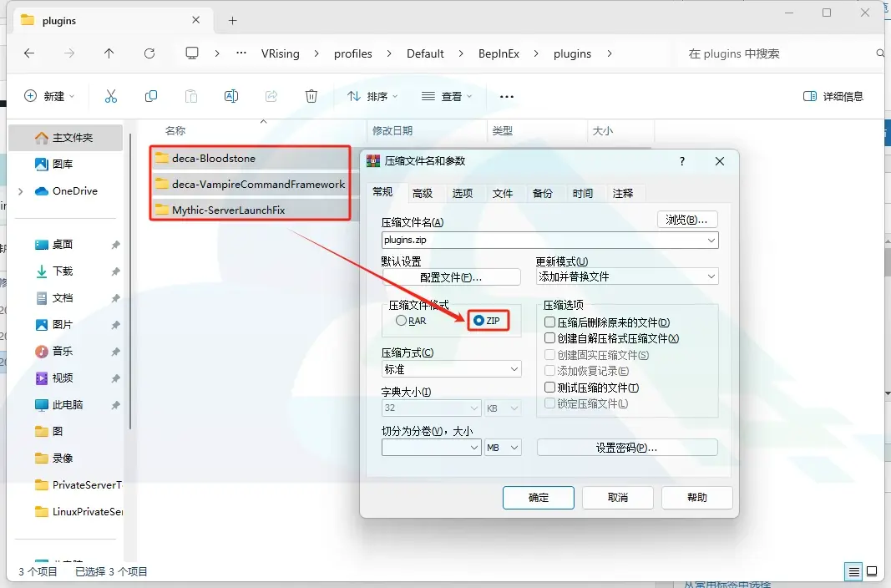Open the 排序 sort dropdown
Image resolution: width=891 pixels, height=588 pixels.
click(x=372, y=97)
